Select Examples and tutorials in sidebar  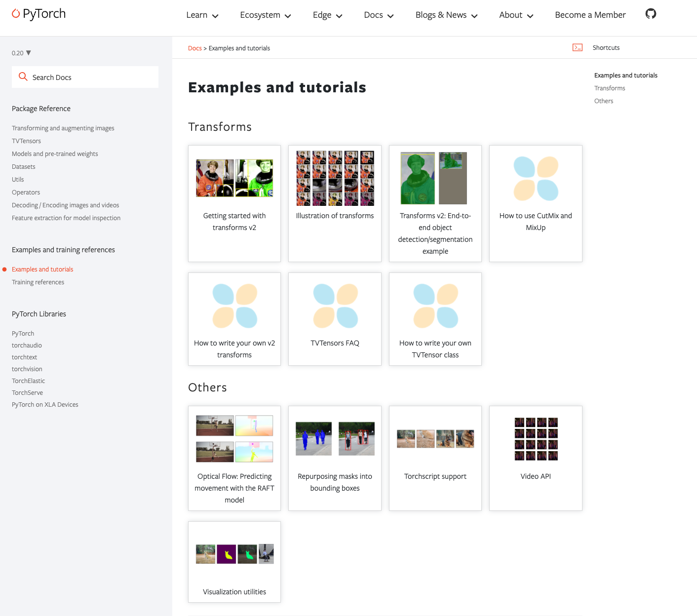pyautogui.click(x=42, y=269)
